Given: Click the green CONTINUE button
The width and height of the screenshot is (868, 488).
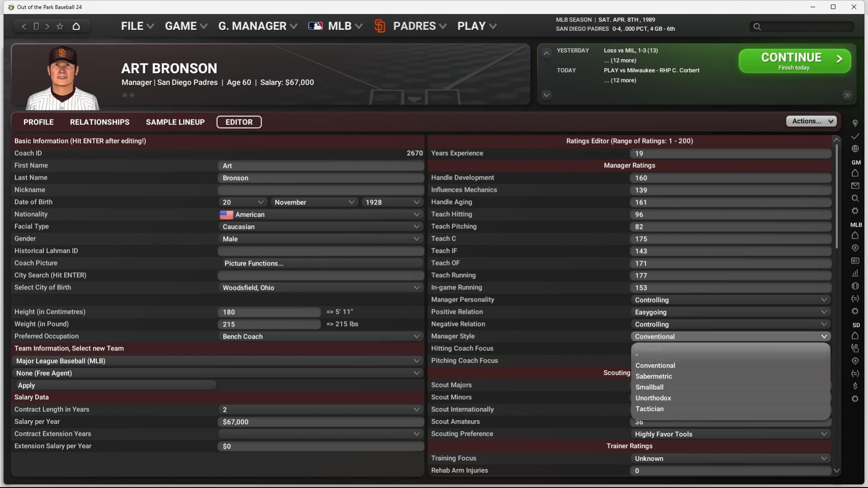Looking at the screenshot, I should click(x=795, y=61).
